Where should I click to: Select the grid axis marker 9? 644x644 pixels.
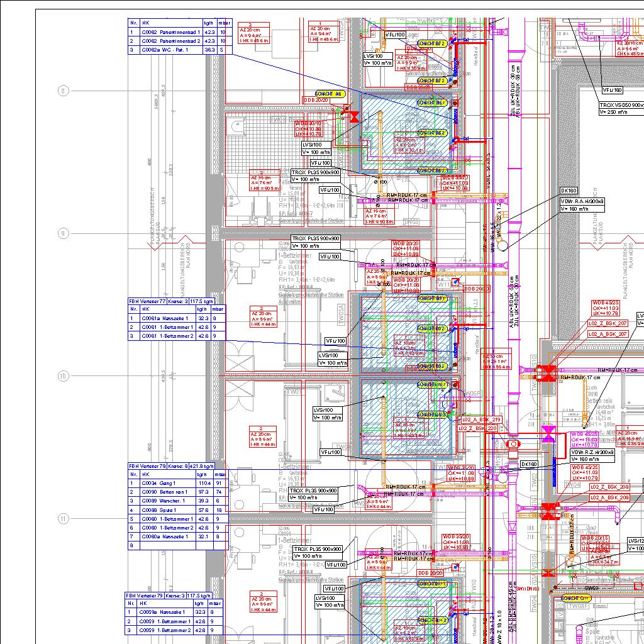[x=62, y=234]
